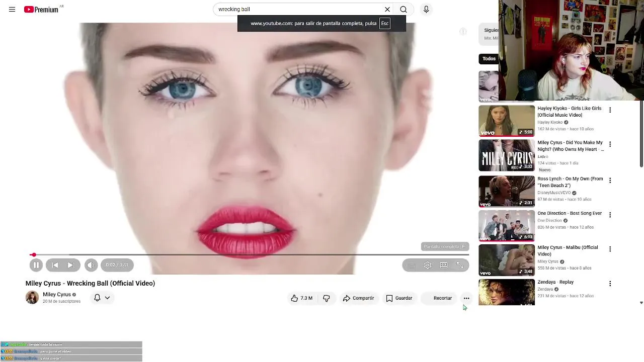This screenshot has height=362, width=644.
Task: Toggle subtitles in the player
Action: pyautogui.click(x=412, y=265)
